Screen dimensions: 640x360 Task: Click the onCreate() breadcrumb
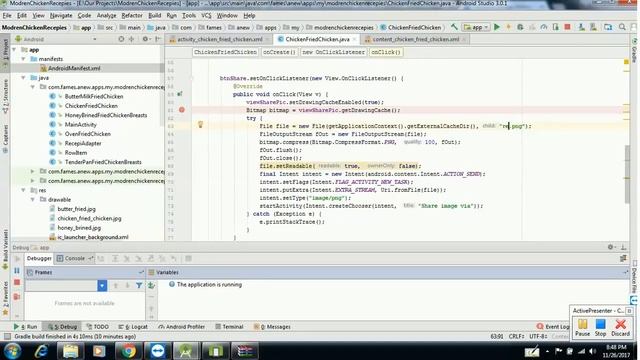click(x=279, y=52)
